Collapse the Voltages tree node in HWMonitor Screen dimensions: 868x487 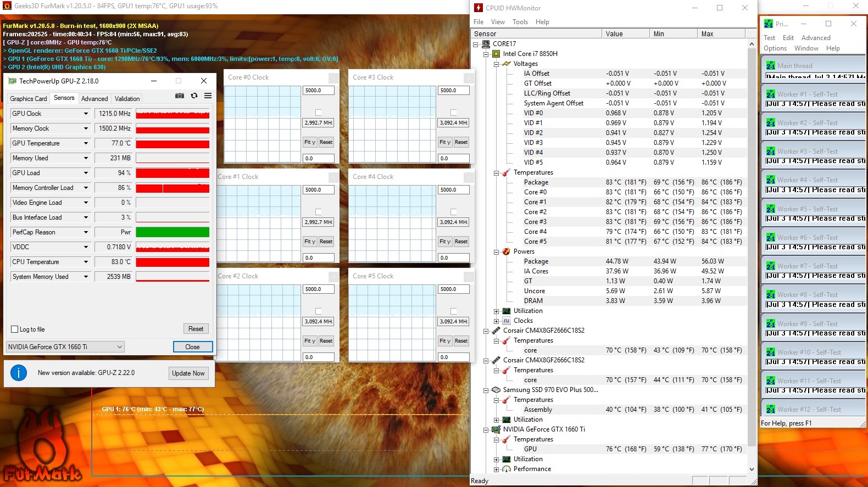[496, 64]
